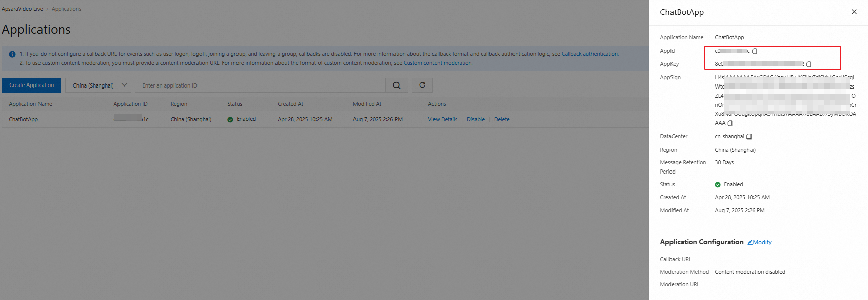
Task: Click the Status column header
Action: [234, 104]
